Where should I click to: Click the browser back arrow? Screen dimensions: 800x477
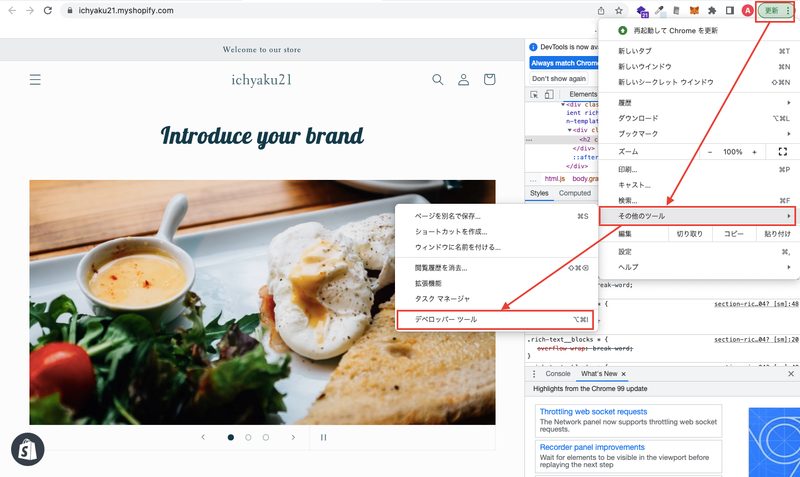pyautogui.click(x=12, y=10)
